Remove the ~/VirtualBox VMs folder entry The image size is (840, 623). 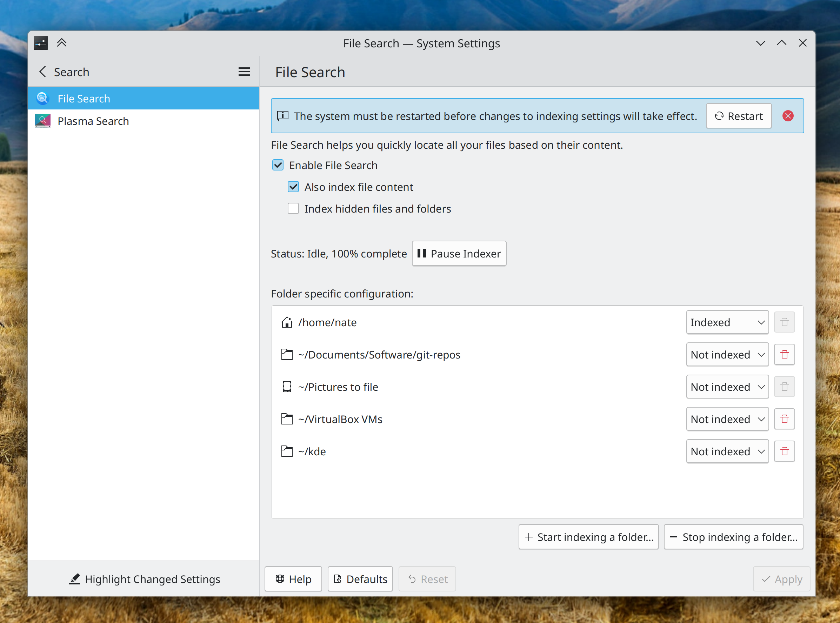784,419
